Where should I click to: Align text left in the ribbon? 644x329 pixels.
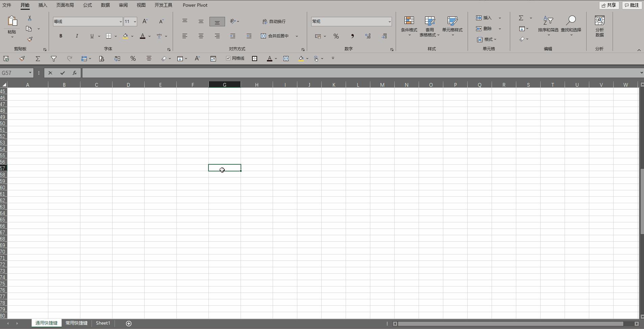184,36
